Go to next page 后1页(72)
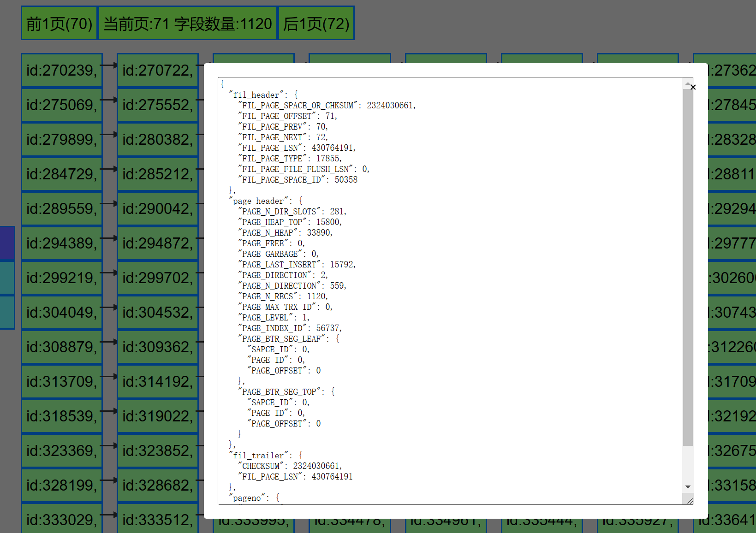 click(316, 23)
